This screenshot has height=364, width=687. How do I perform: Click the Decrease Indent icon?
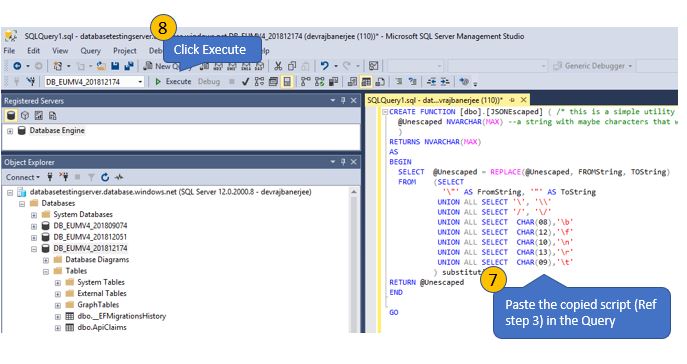(431, 81)
